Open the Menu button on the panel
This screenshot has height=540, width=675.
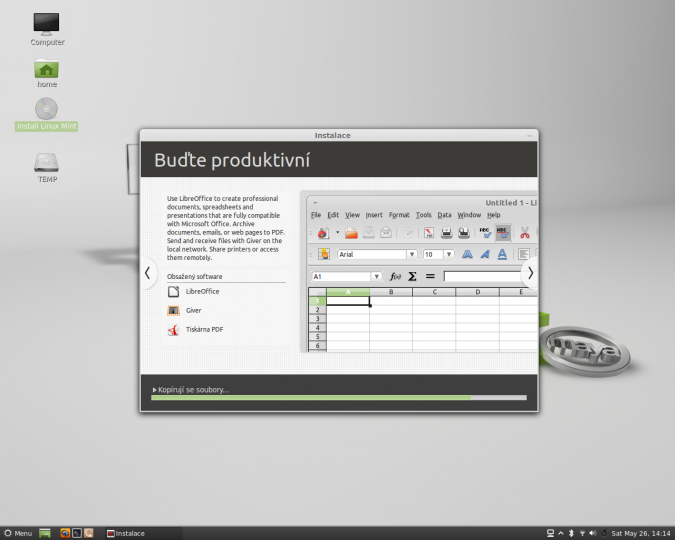click(17, 533)
